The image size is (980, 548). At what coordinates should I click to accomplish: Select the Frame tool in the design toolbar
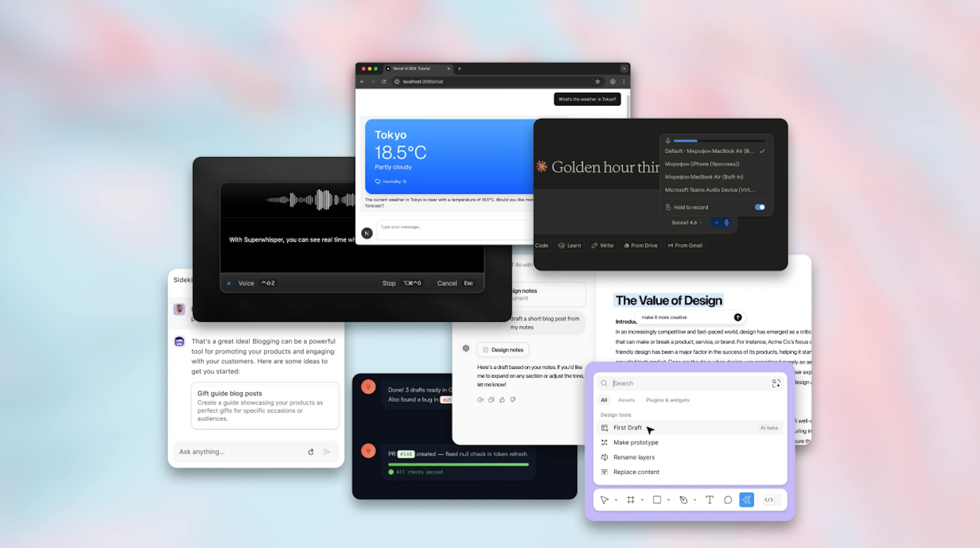[630, 500]
